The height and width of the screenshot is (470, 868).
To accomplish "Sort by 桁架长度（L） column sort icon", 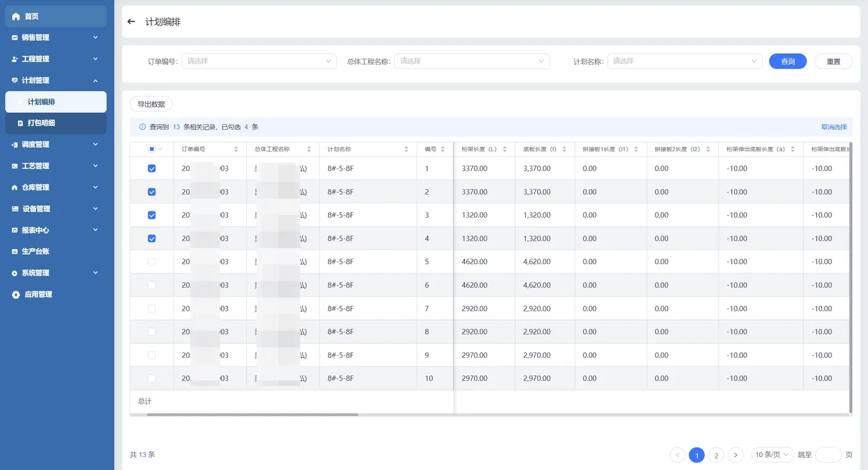I will click(x=505, y=149).
